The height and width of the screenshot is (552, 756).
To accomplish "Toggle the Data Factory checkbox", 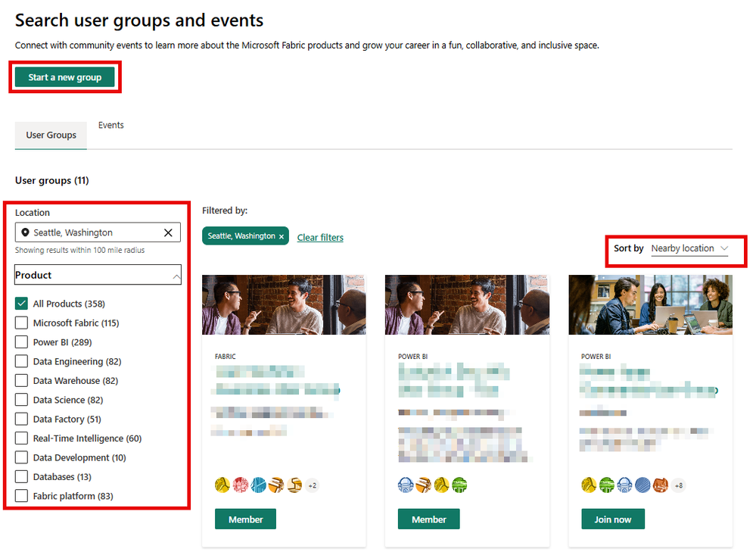I will pyautogui.click(x=21, y=419).
